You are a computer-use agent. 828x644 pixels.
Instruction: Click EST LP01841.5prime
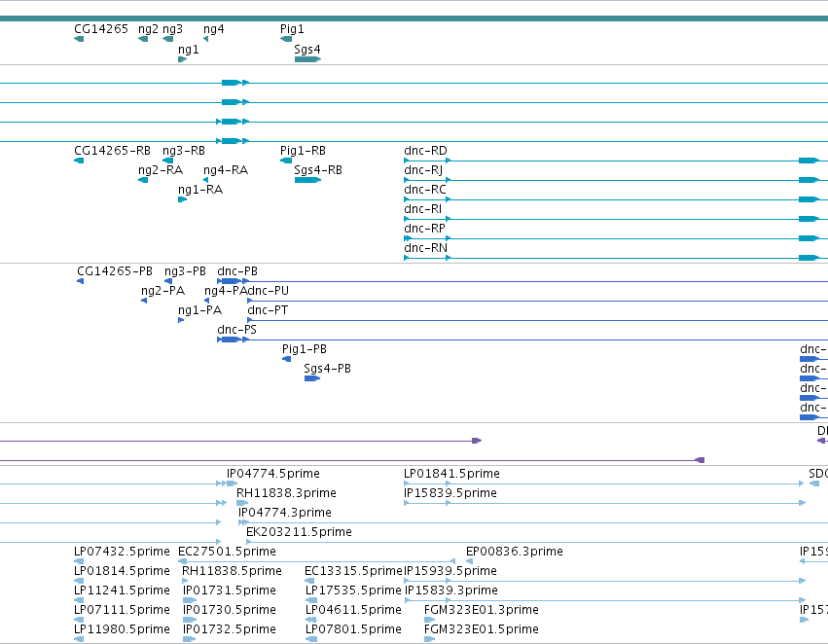point(452,474)
